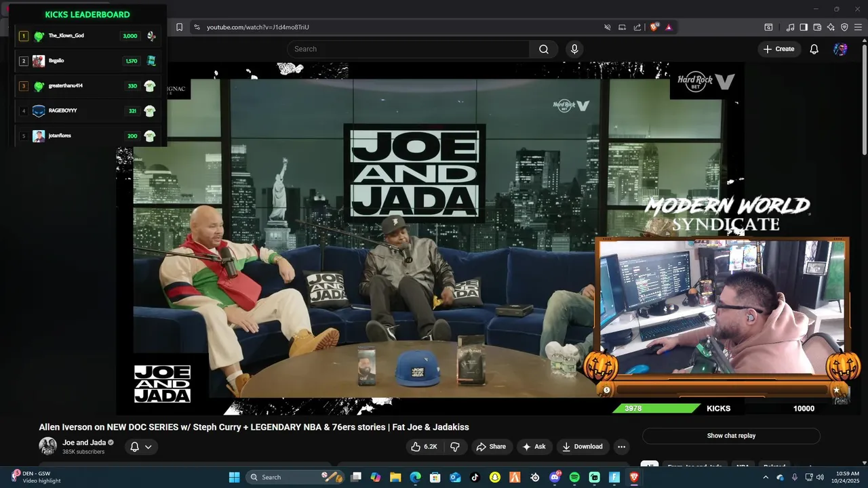Click jotanflores leaderboard entry
The width and height of the screenshot is (868, 488).
pos(88,136)
